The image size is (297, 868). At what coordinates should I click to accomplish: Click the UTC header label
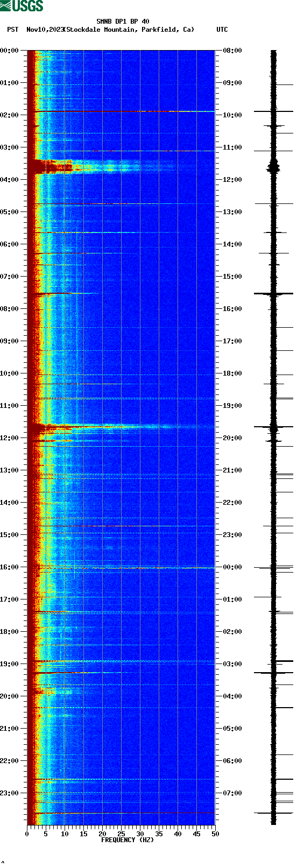[222, 30]
